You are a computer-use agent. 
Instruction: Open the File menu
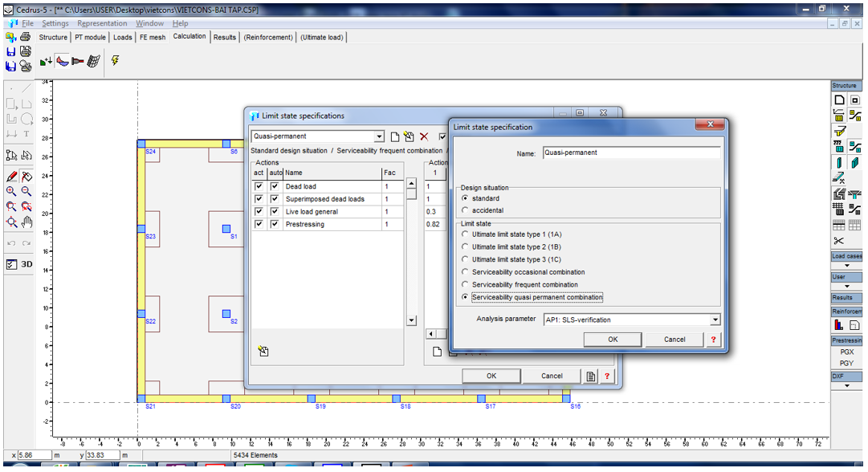click(27, 23)
